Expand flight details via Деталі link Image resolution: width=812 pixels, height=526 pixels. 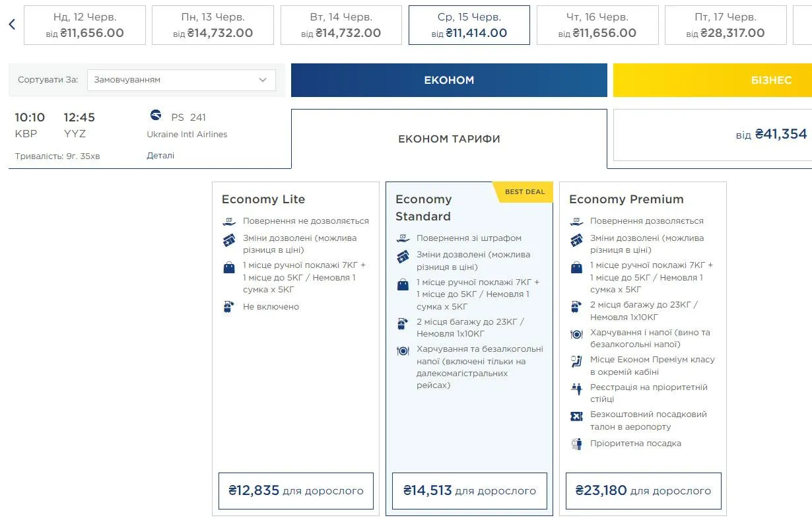160,156
